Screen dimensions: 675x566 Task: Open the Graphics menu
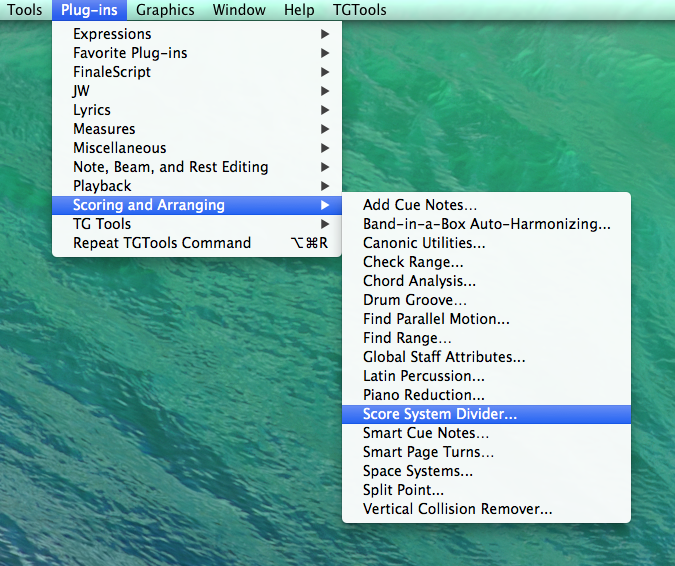[x=166, y=10]
